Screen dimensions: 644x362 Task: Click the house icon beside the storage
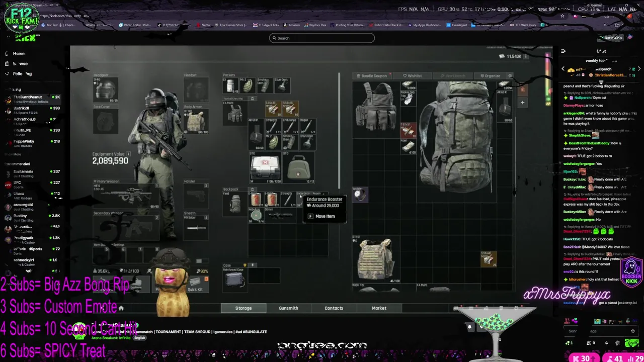[x=522, y=89]
